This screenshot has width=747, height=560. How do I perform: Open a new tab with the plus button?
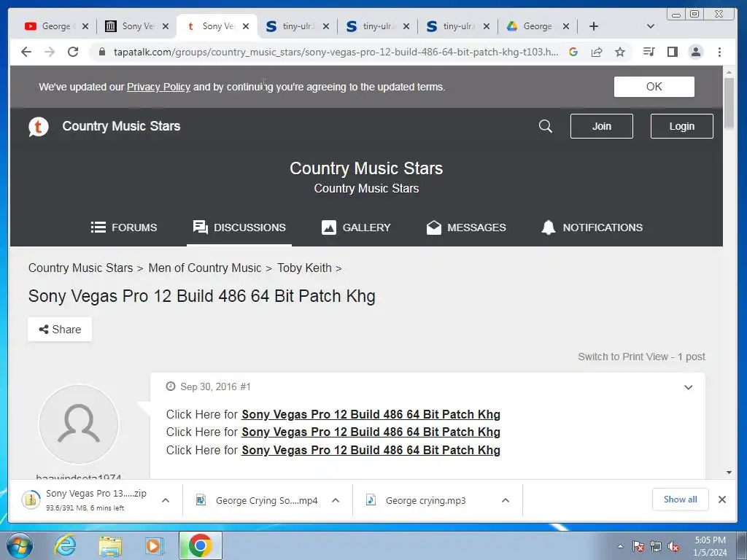(x=594, y=26)
